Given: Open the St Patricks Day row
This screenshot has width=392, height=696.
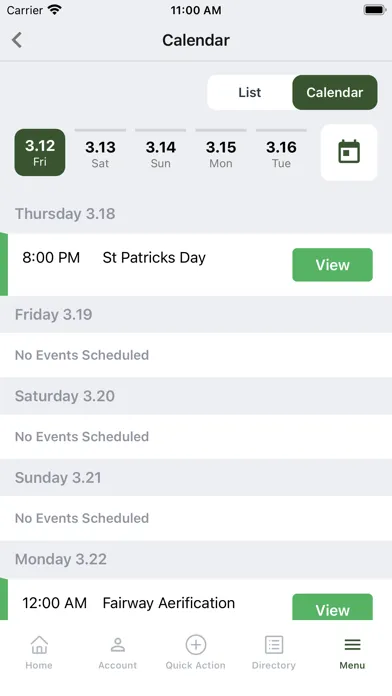Looking at the screenshot, I should click(196, 265).
